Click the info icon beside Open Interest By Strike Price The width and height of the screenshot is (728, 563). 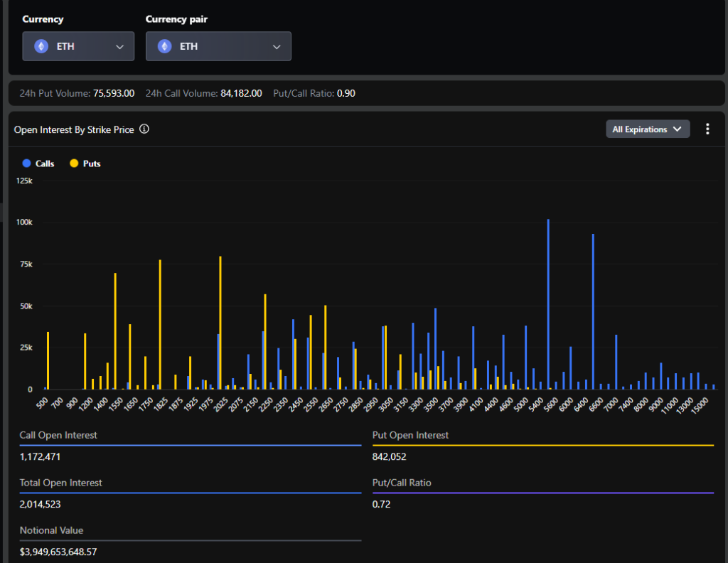(144, 129)
